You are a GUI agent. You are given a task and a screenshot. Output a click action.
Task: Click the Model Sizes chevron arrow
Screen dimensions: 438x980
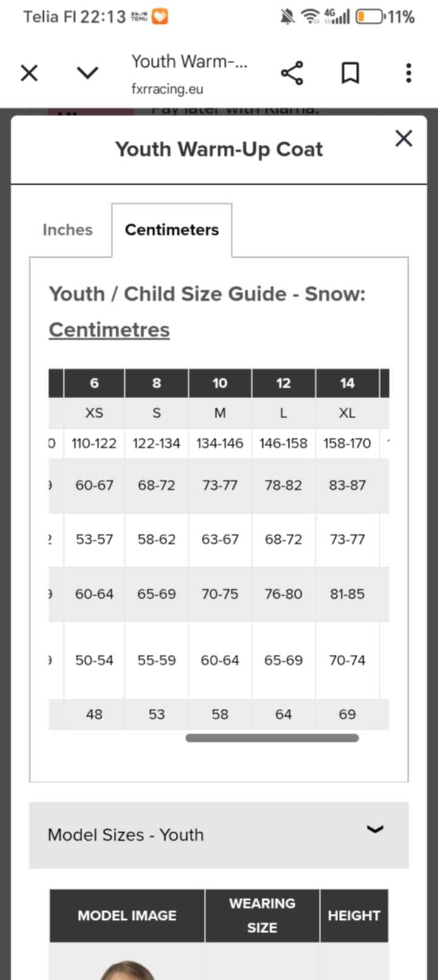(375, 829)
